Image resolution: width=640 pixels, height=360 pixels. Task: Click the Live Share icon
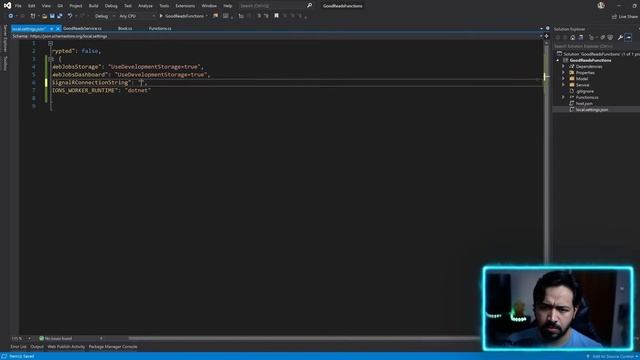(x=614, y=16)
